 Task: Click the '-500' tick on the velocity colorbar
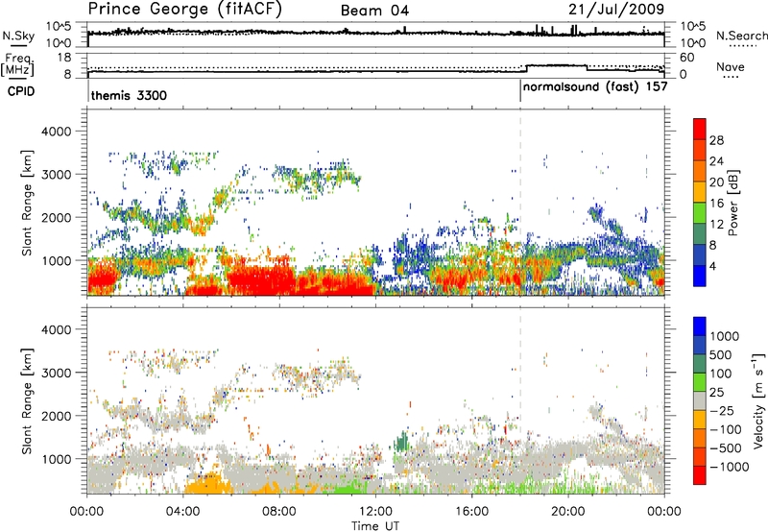(726, 448)
